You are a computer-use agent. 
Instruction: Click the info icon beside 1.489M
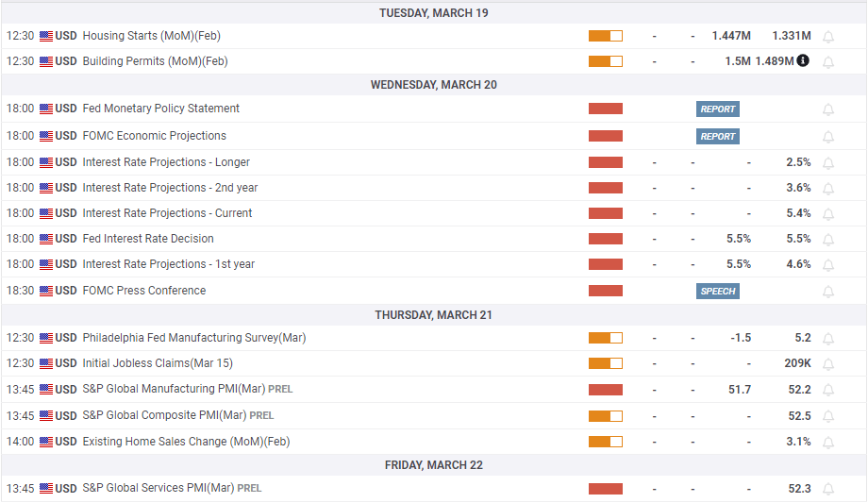point(803,60)
